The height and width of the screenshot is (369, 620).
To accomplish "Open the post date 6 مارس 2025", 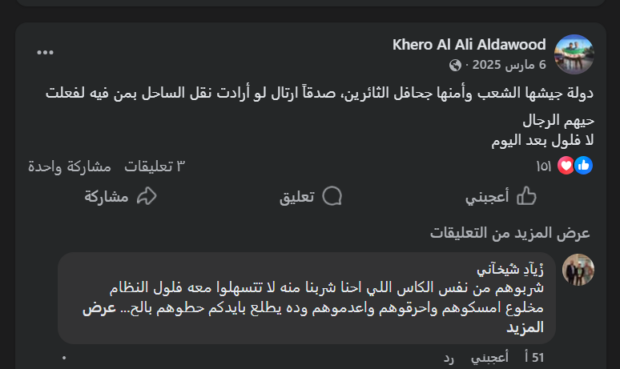I will (509, 65).
